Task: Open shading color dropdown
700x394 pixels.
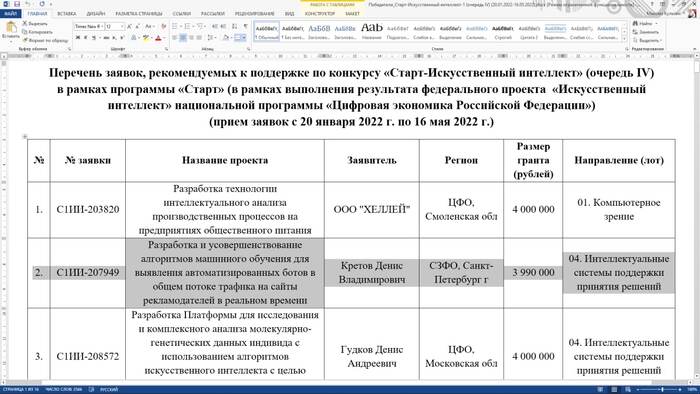Action: 231,38
